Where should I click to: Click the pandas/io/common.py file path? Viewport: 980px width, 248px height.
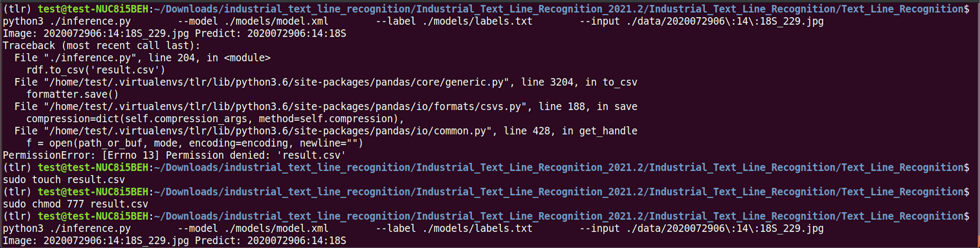click(x=267, y=131)
